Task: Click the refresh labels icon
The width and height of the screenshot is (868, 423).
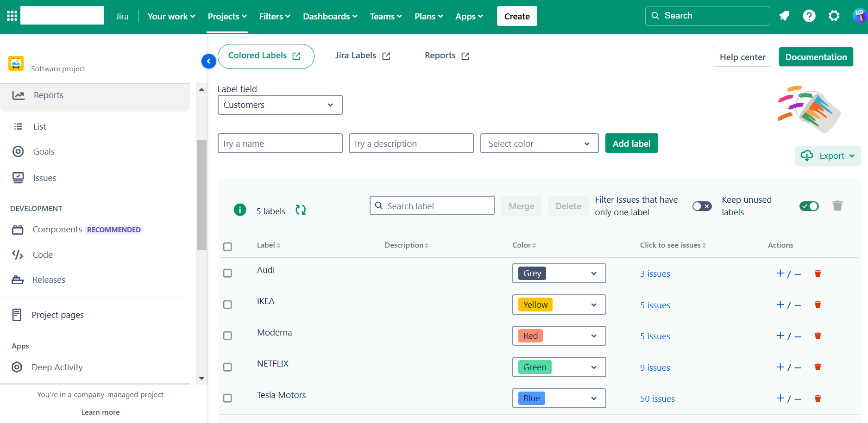Action: [301, 210]
